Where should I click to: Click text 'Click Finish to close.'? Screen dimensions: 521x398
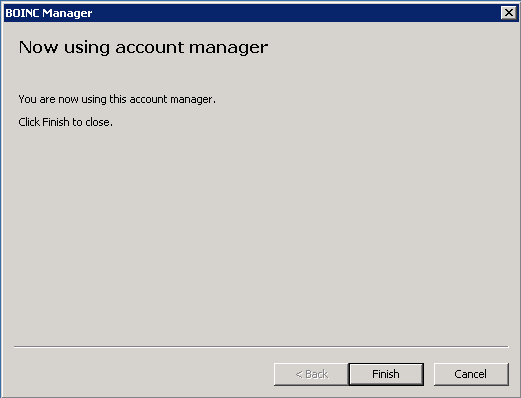pos(65,122)
